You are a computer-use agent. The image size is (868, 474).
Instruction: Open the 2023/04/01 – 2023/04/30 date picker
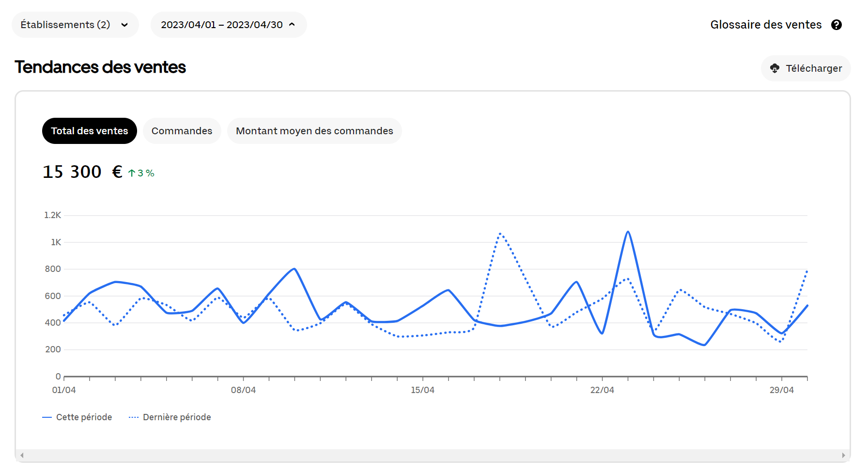tap(221, 25)
